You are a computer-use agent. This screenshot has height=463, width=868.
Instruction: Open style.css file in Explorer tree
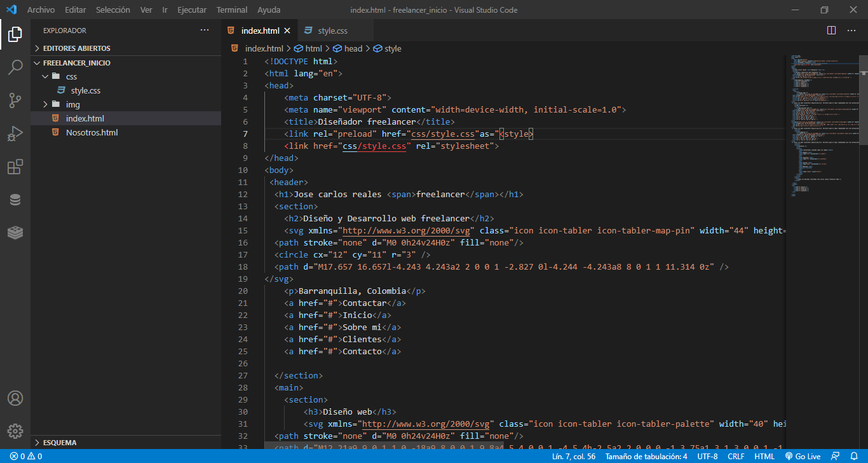click(x=126, y=90)
